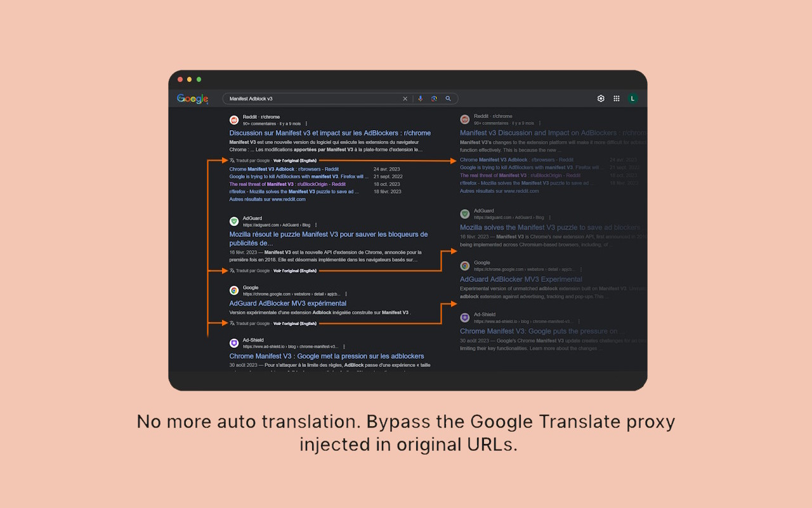Viewport: 812px width, 508px height.
Task: Open French sitelink 'Chrome Manifest V3 Adblock : r/browsers'
Action: point(284,170)
